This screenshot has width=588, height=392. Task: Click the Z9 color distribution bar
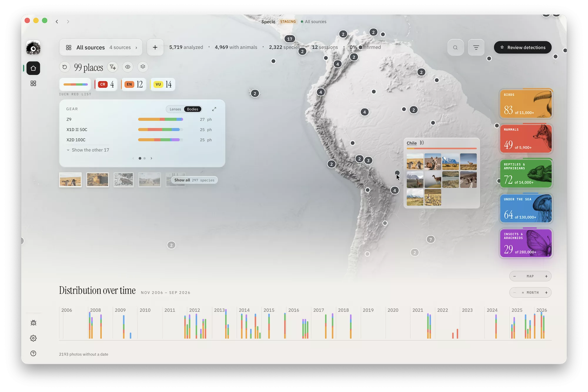click(x=161, y=119)
